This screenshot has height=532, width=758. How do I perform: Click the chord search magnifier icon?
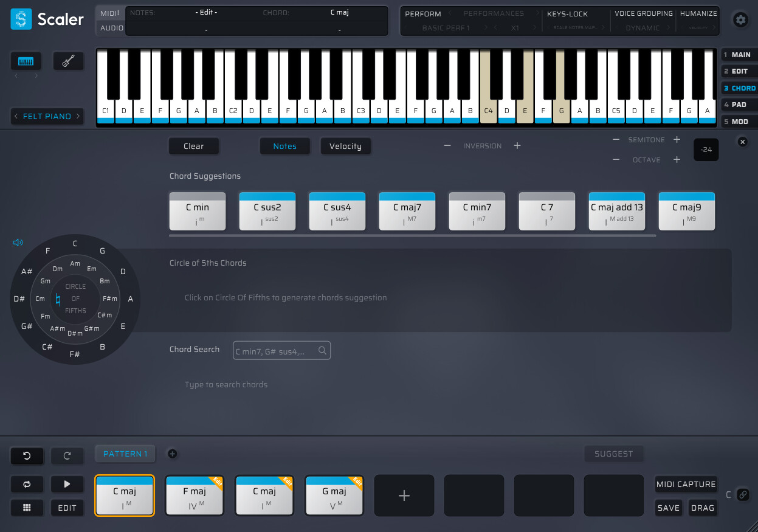coord(323,350)
